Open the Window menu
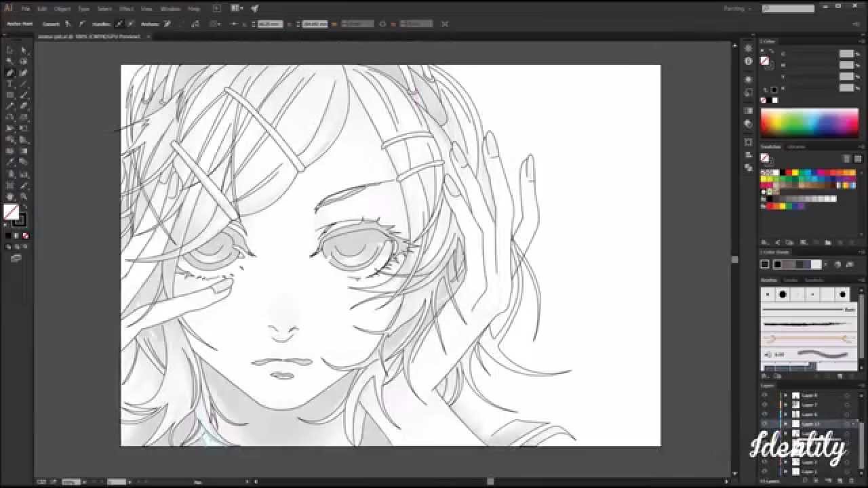 pos(170,8)
